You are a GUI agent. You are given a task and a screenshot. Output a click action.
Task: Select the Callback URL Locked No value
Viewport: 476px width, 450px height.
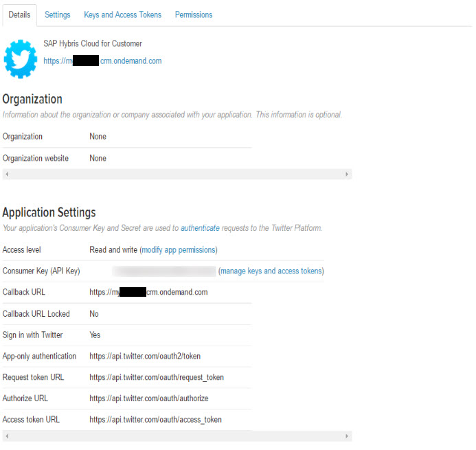(94, 314)
